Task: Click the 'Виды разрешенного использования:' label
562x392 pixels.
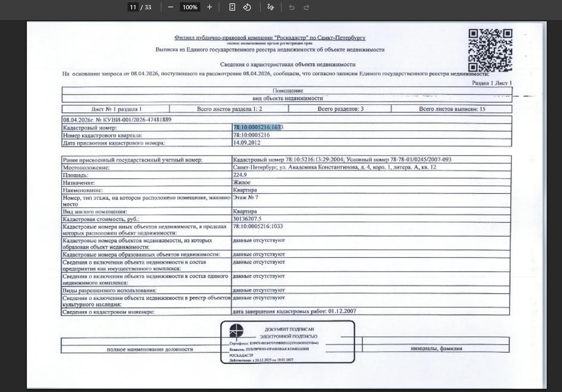Action: [x=109, y=291]
